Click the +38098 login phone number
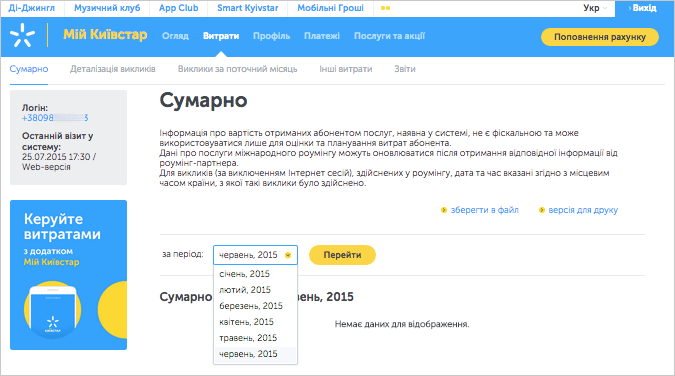675x376 pixels. [x=55, y=118]
